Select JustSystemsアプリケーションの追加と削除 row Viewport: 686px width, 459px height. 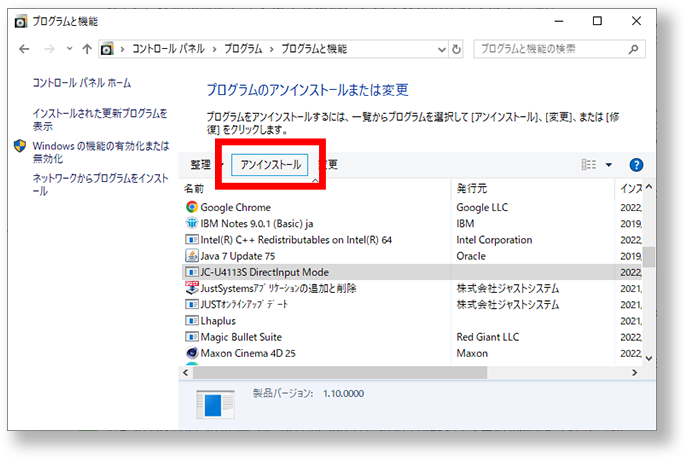click(x=411, y=288)
